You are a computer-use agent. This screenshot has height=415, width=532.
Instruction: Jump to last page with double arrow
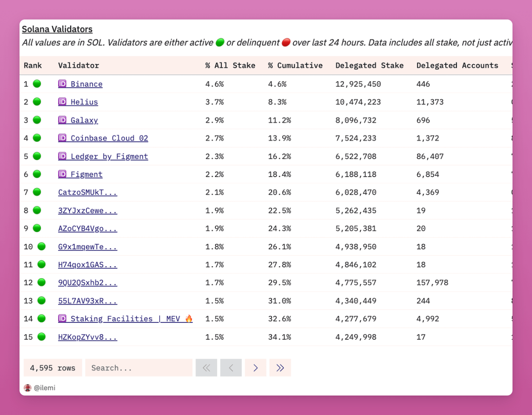click(x=280, y=368)
